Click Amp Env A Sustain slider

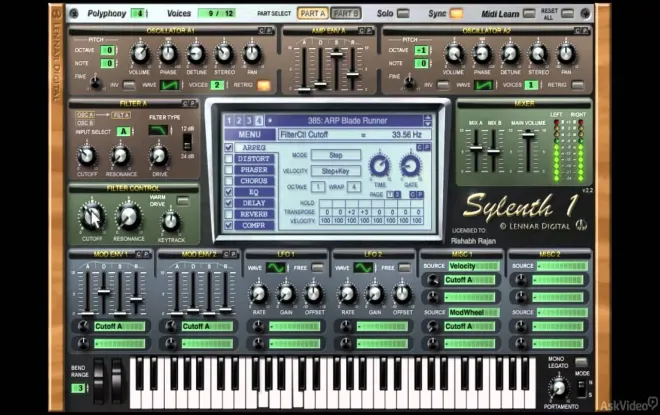click(x=336, y=53)
